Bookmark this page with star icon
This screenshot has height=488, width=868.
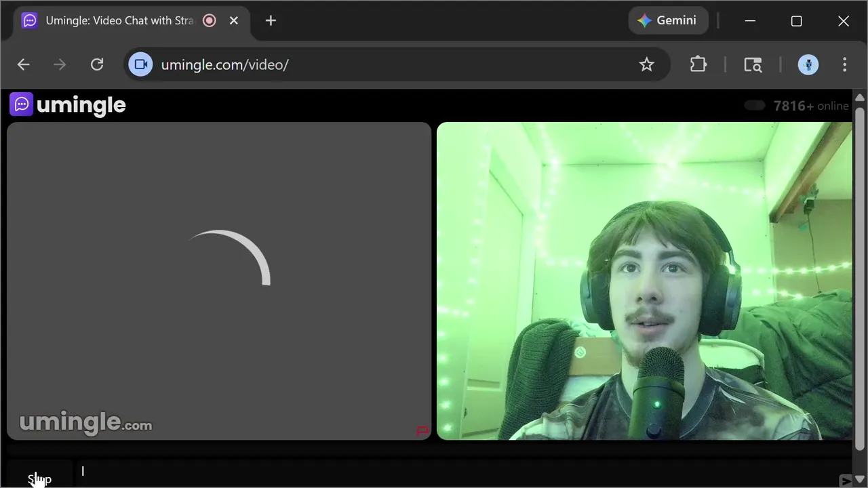tap(646, 64)
